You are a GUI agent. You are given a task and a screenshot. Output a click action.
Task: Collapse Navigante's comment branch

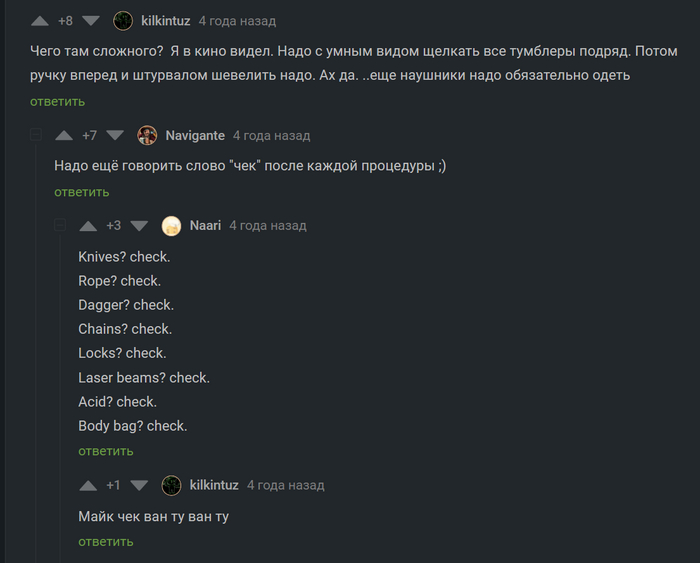36,135
